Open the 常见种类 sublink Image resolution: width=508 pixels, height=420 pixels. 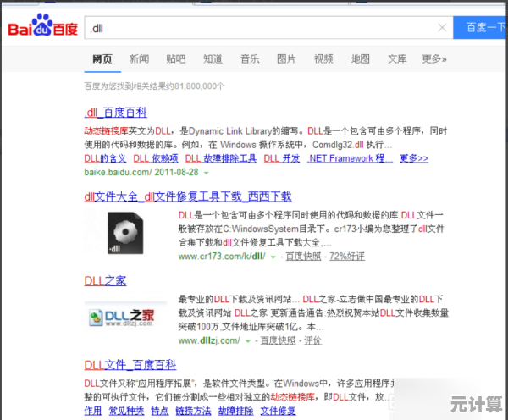(x=126, y=411)
